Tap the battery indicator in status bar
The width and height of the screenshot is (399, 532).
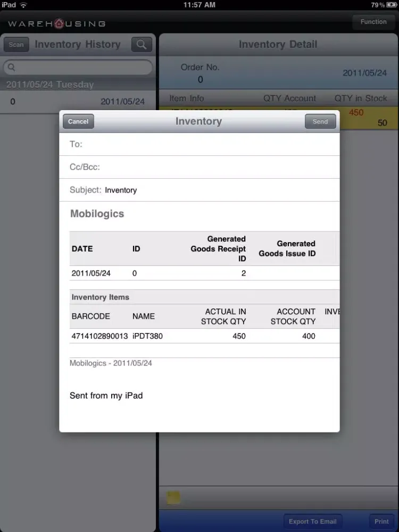coord(391,5)
